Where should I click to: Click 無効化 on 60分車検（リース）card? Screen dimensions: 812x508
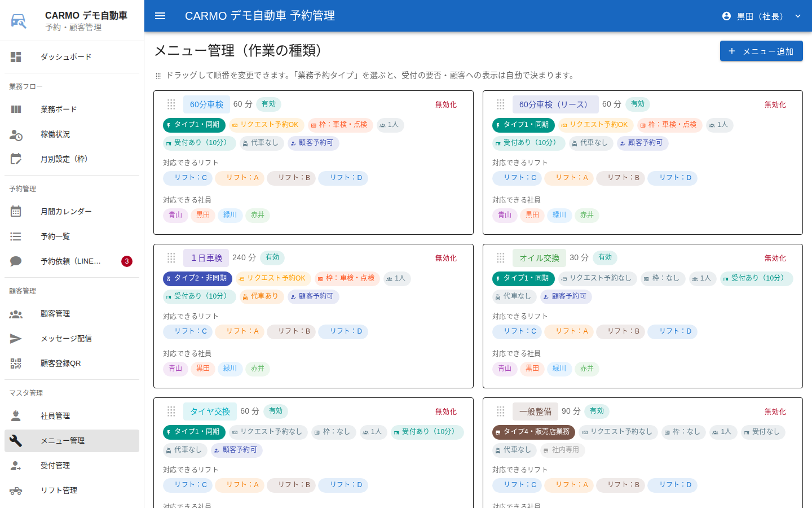(x=775, y=104)
